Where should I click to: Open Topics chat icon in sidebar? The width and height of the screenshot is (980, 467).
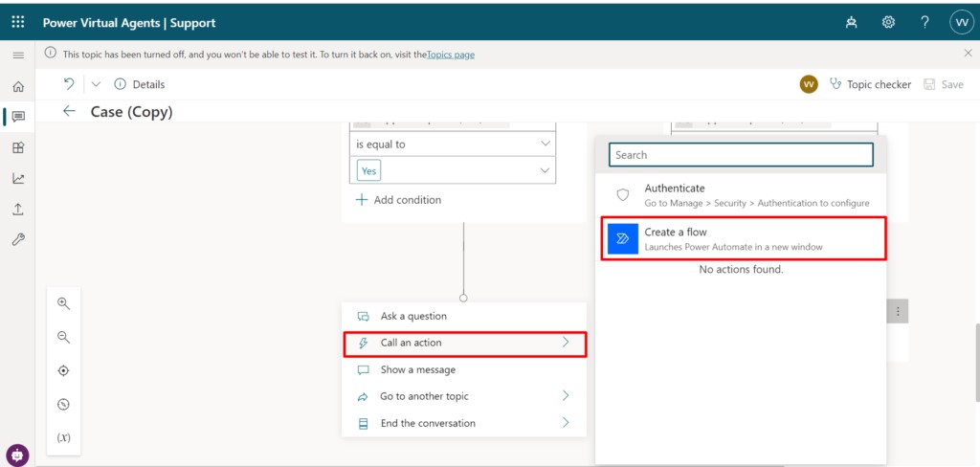coord(18,117)
